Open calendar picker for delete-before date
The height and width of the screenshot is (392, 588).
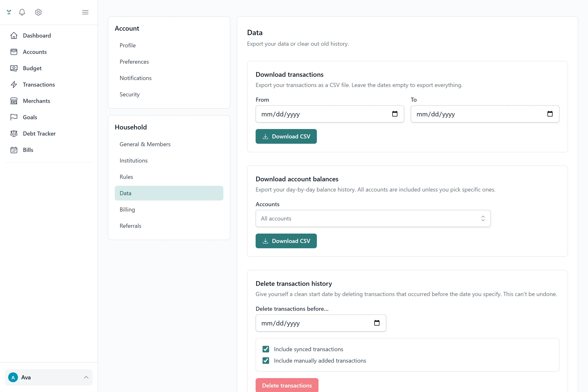[x=377, y=323]
